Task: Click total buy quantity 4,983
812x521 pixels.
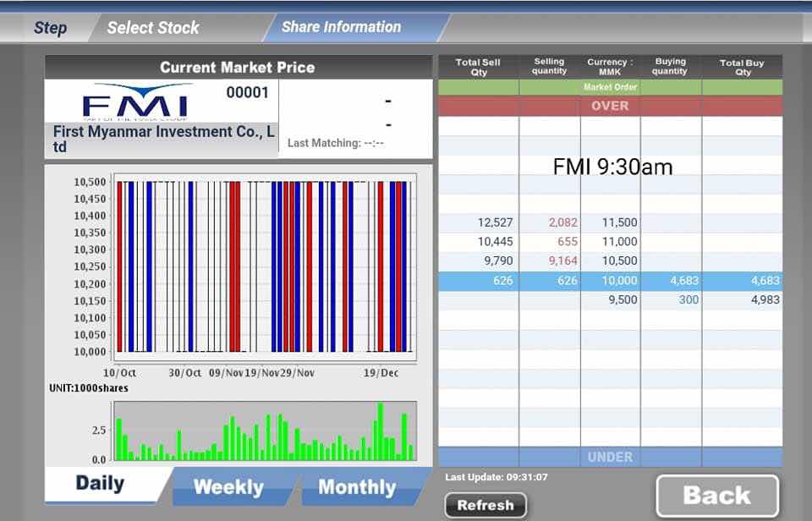Action: coord(765,299)
